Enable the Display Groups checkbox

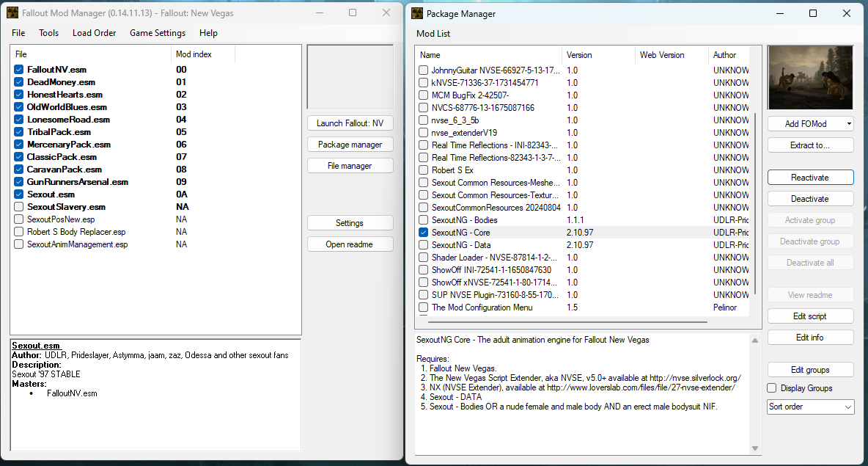coord(772,388)
